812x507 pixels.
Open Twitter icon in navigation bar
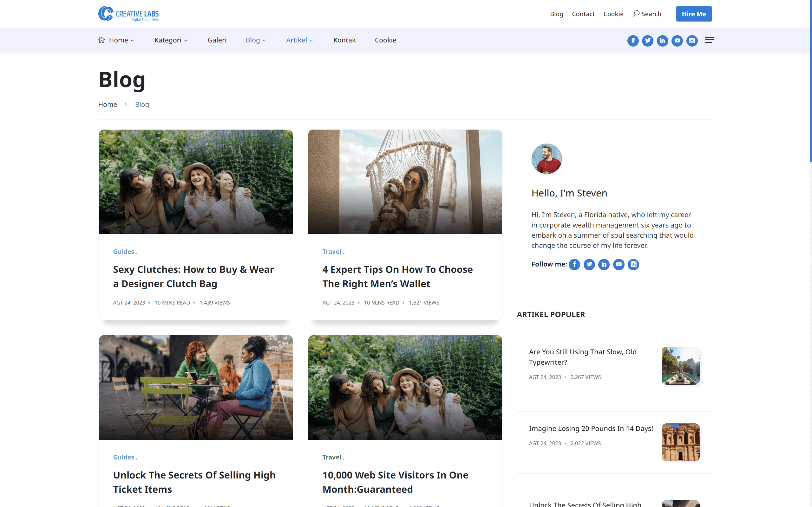pyautogui.click(x=648, y=41)
